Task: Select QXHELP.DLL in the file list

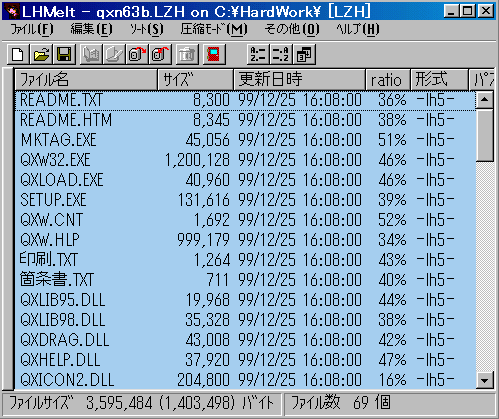Action: pyautogui.click(x=60, y=360)
